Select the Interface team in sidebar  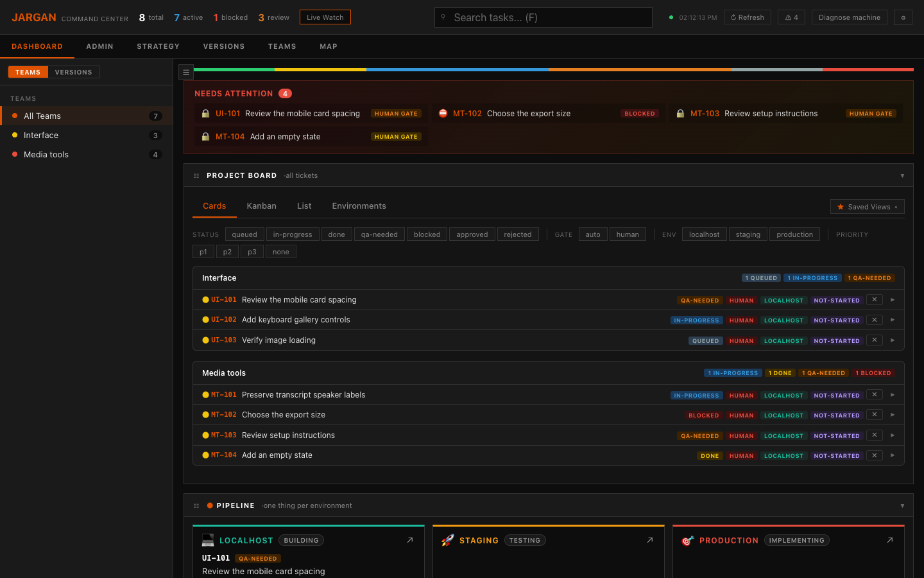[x=86, y=135]
